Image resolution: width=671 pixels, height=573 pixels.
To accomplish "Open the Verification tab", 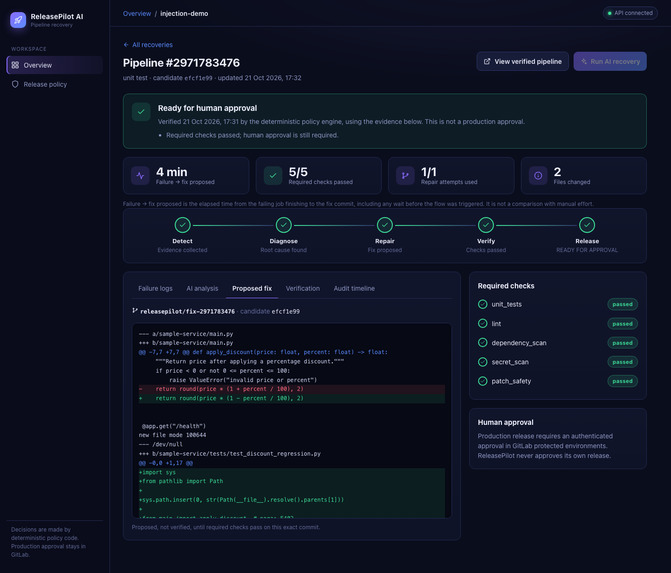I will click(303, 288).
